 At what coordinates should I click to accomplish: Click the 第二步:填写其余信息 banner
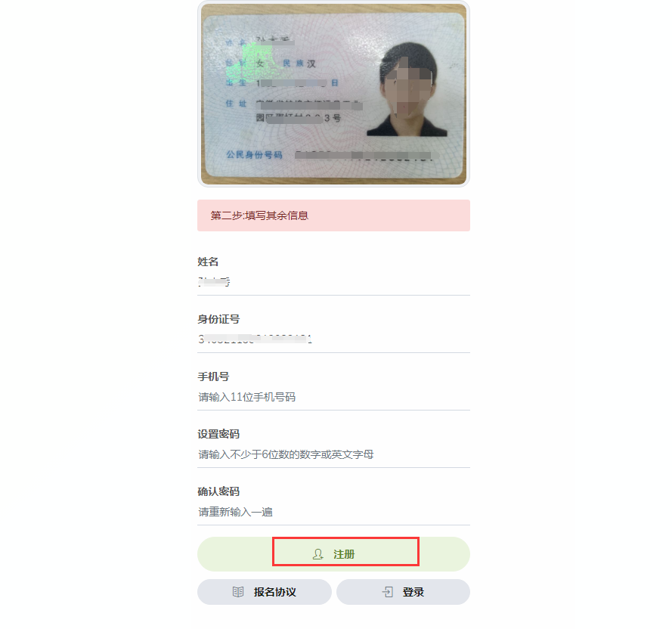click(333, 215)
